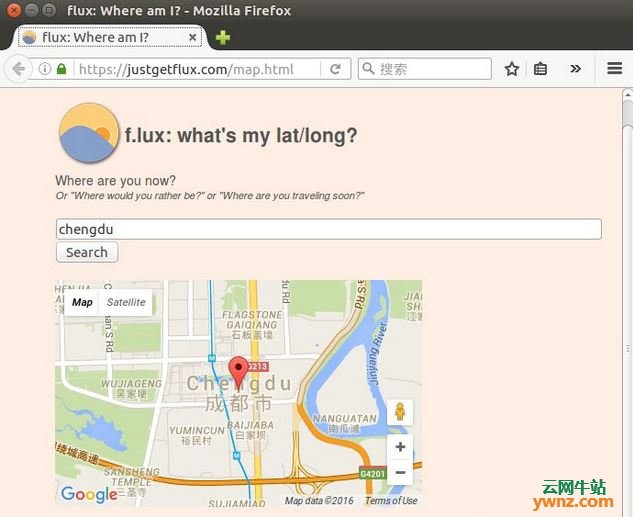Click 'YUMINCUN' label on the map
Image resolution: width=633 pixels, height=517 pixels.
pos(197,431)
